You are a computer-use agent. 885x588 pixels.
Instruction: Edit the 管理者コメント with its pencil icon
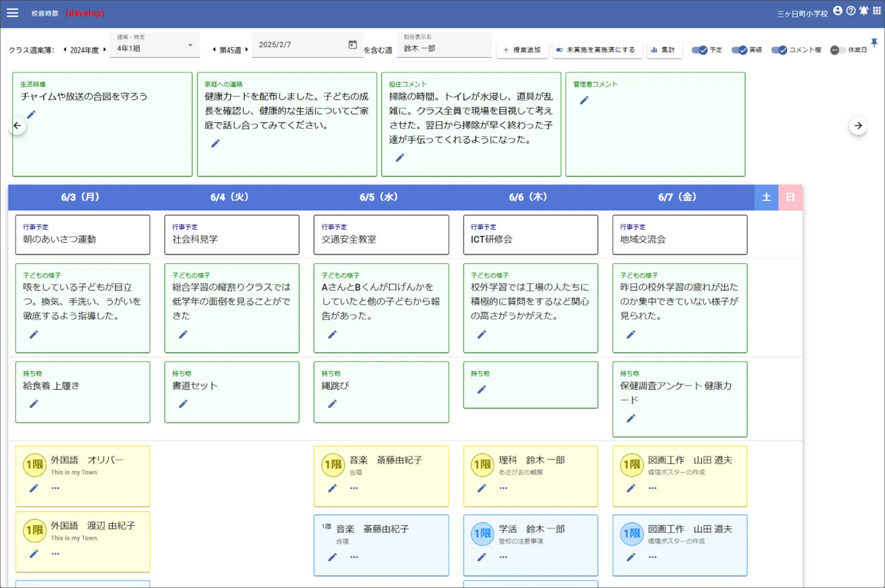[584, 99]
